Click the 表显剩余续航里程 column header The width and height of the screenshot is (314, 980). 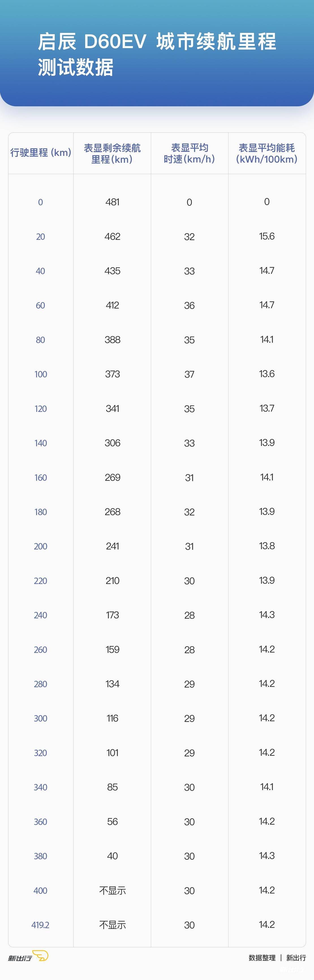tap(112, 153)
